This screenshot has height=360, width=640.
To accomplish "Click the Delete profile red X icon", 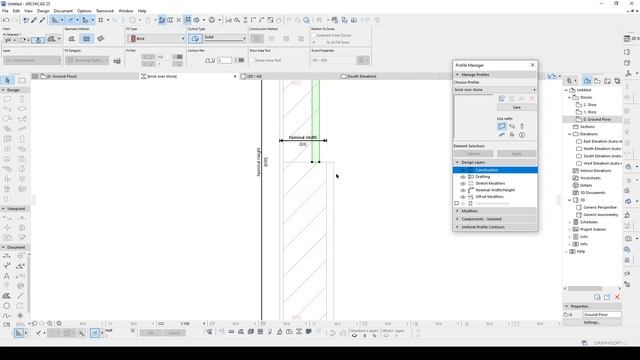I will [532, 99].
